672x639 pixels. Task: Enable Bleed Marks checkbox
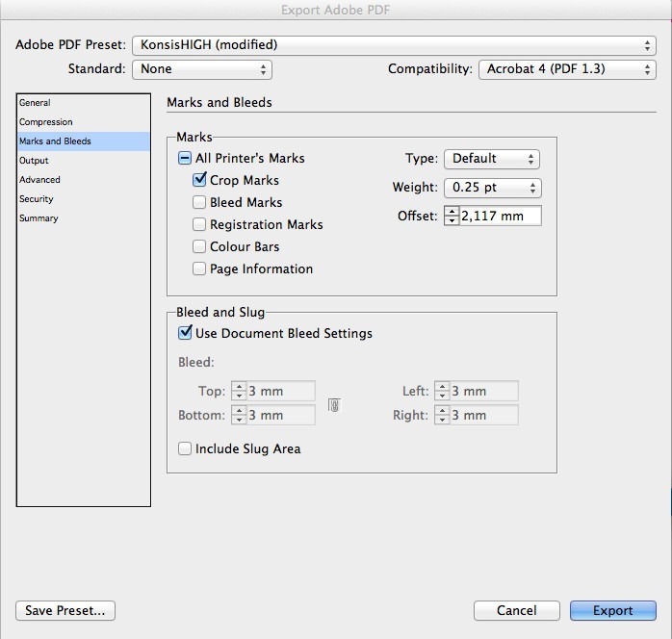[199, 202]
